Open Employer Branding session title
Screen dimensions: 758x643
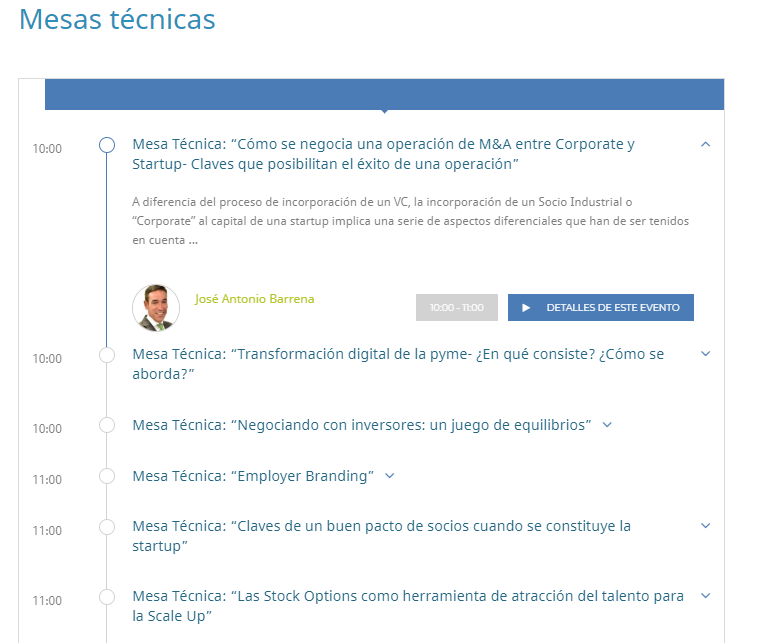(x=253, y=476)
